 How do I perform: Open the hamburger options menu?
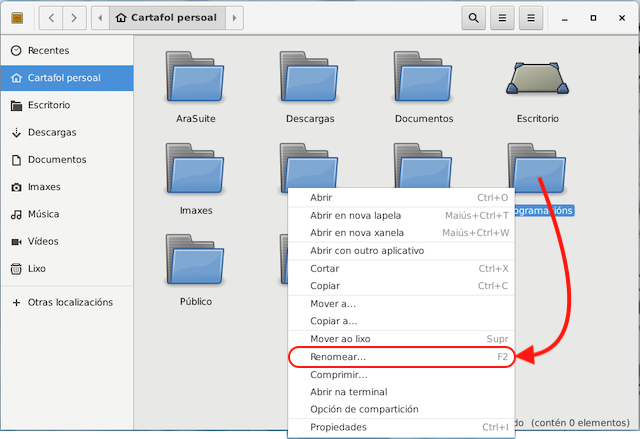click(533, 18)
